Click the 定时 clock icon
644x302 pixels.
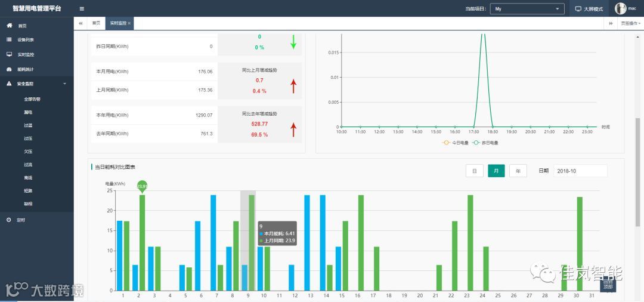[9, 220]
